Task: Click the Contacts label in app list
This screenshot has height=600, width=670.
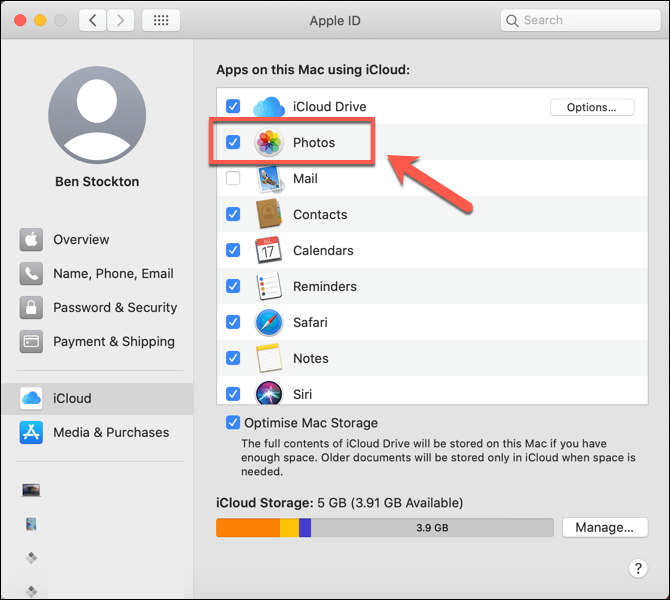Action: [x=320, y=215]
